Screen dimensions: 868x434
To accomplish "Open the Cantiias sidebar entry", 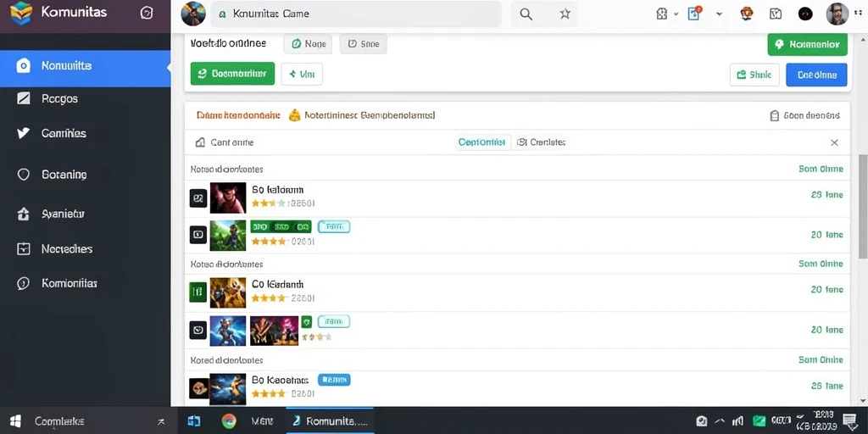I will coord(64,133).
